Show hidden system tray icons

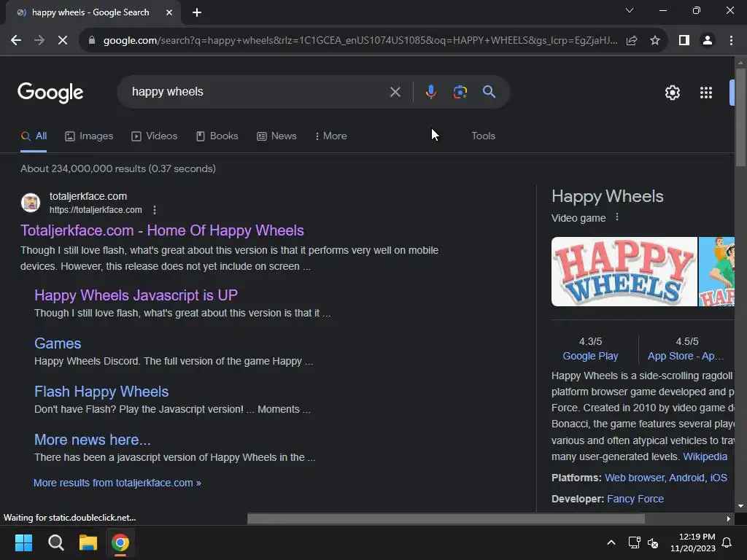pyautogui.click(x=611, y=542)
